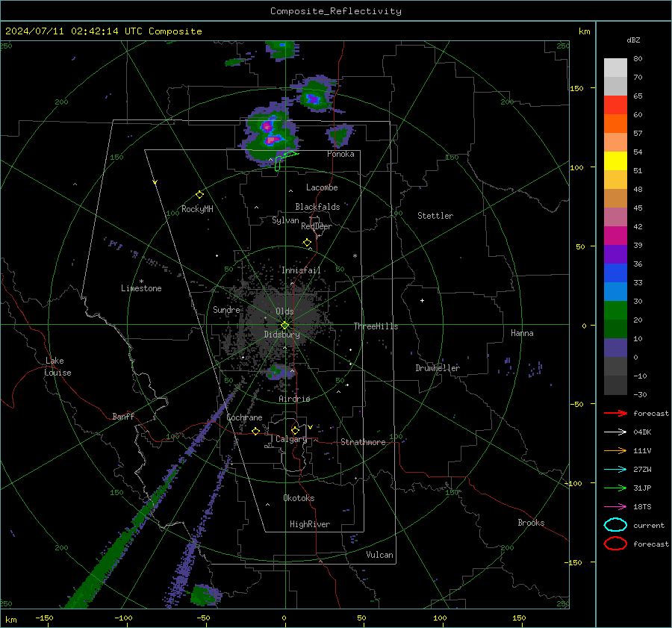This screenshot has height=628, width=672.
Task: Click the Composite_Reflectivity title
Action: [x=336, y=11]
